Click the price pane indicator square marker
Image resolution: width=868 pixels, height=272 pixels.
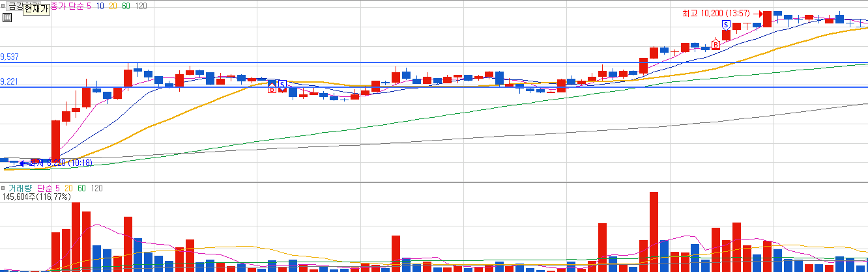3,5
